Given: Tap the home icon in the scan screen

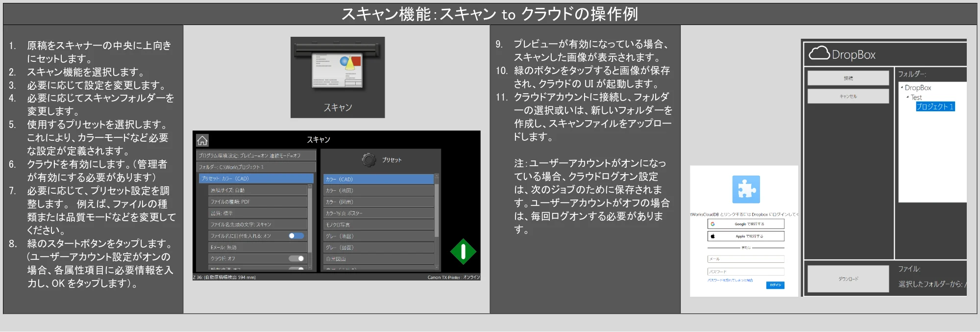Looking at the screenshot, I should (x=202, y=141).
